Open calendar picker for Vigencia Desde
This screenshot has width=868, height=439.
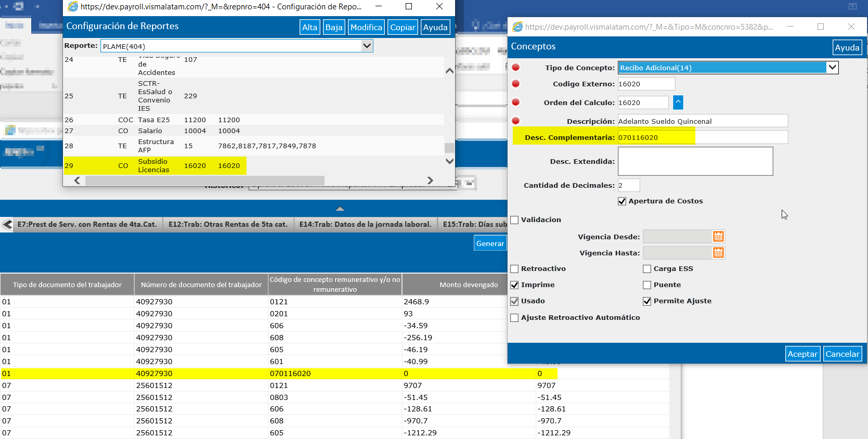pos(718,237)
